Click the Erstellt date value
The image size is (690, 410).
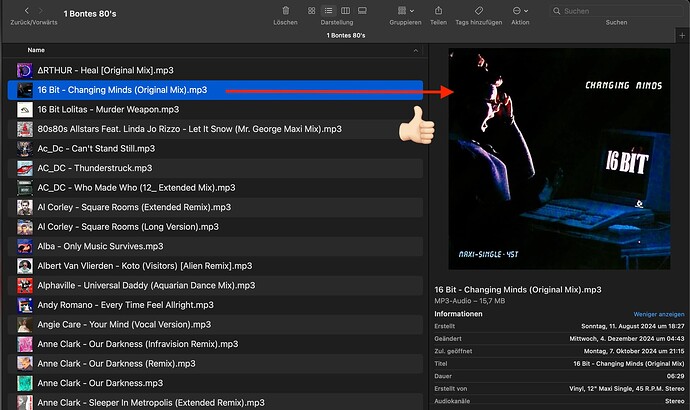pos(633,326)
